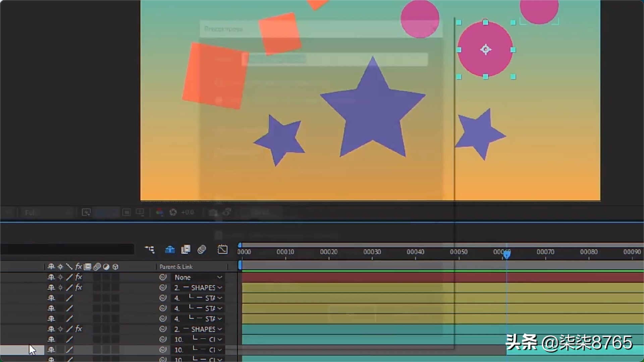
Task: Toggle shy switch on the first layer row
Action: [51, 277]
